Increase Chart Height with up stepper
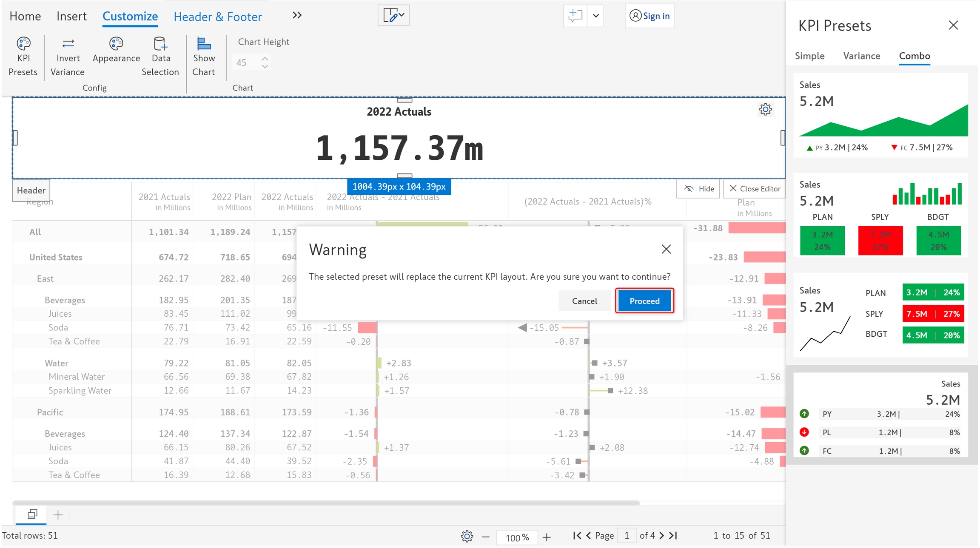The image size is (980, 548). pyautogui.click(x=265, y=59)
